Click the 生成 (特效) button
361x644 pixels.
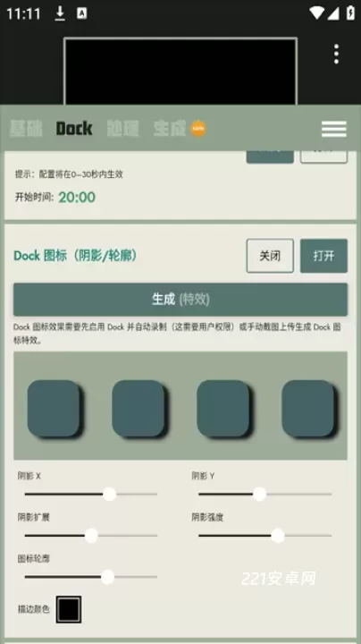coord(180,300)
